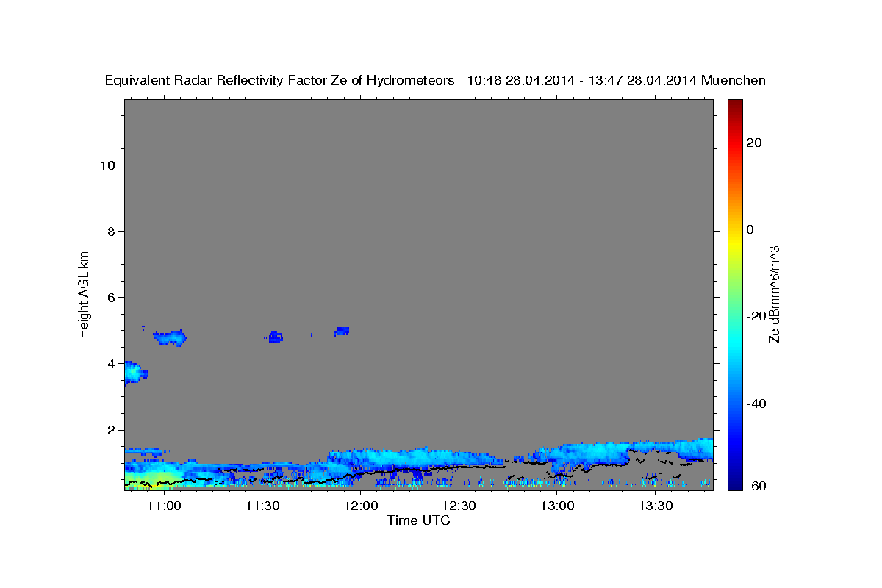Click the colorbar label 0

point(750,229)
